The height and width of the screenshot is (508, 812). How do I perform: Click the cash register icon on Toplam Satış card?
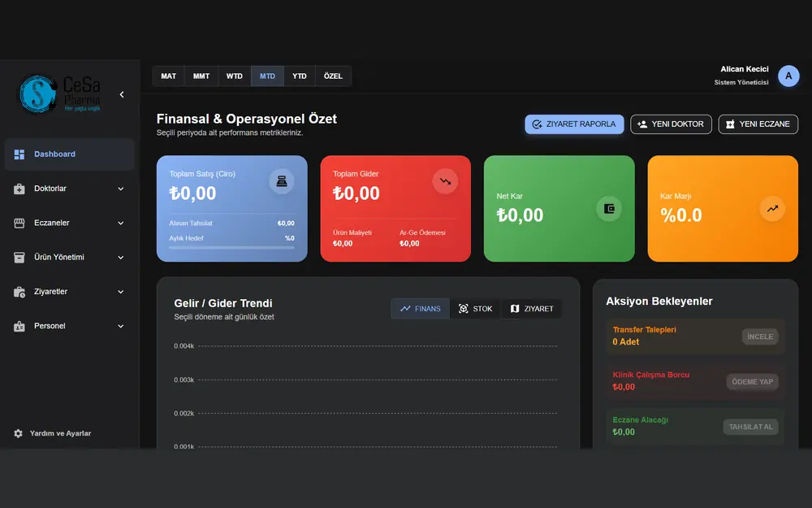coord(282,181)
